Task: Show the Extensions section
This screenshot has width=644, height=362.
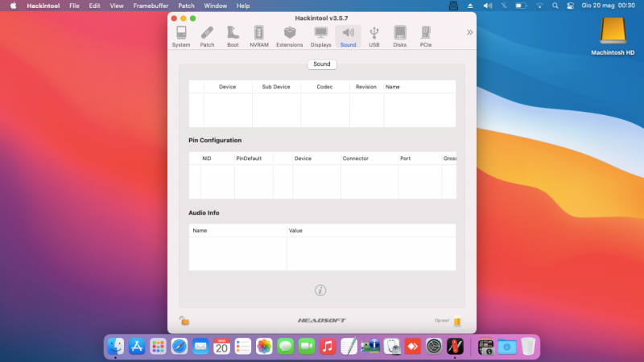Action: tap(290, 36)
